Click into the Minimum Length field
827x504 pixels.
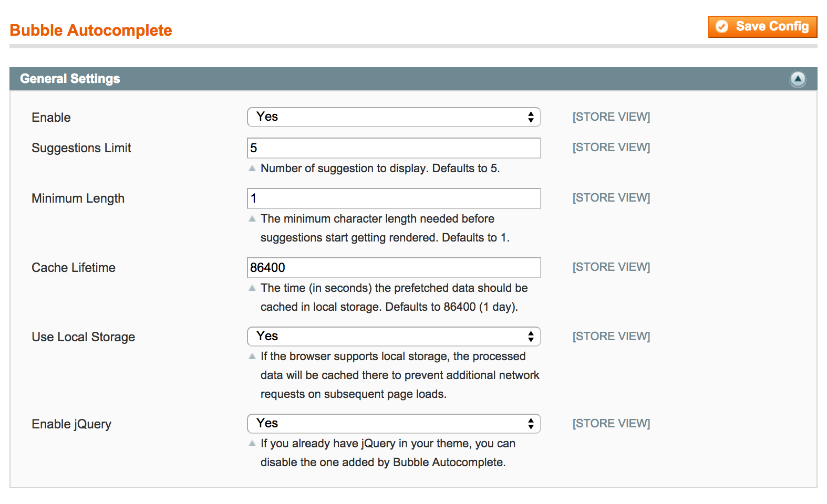coord(394,198)
